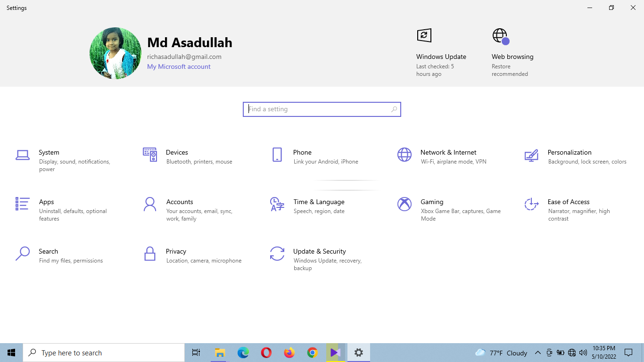The image size is (644, 362).
Task: Click the Personalization category title
Action: click(570, 152)
